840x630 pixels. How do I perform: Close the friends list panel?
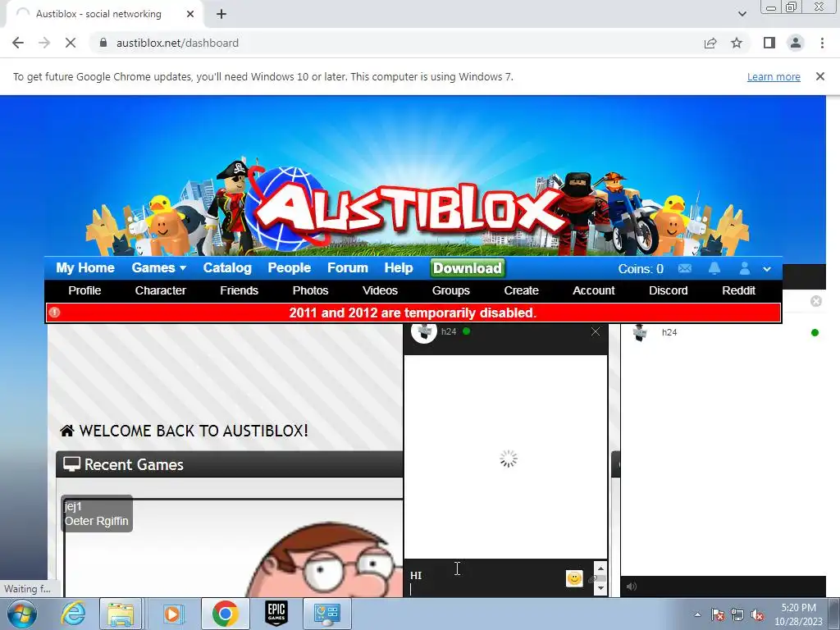pyautogui.click(x=816, y=301)
